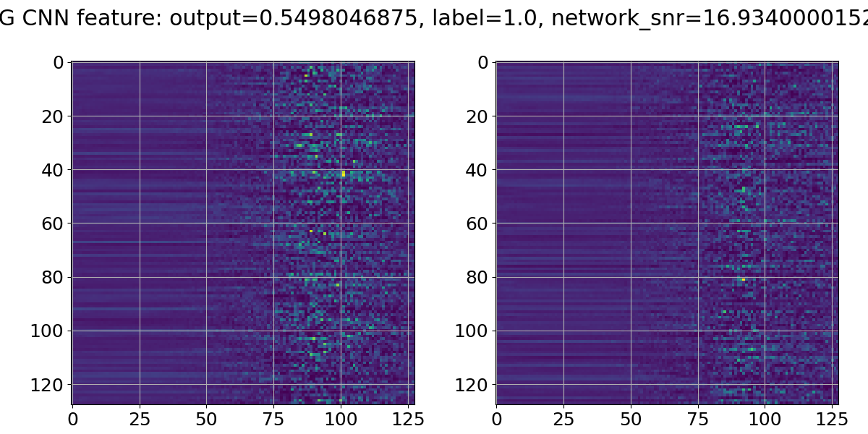This screenshot has height=434, width=868.
Task: Click x-axis tick label 125 on right plot
Action: point(833,419)
